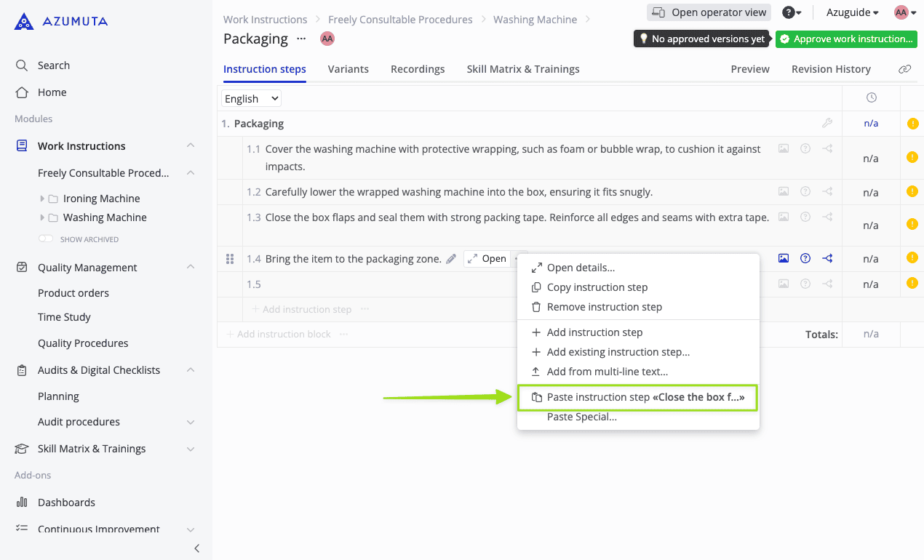Click the wrench icon on Packaging block
The height and width of the screenshot is (560, 924).
tap(827, 124)
